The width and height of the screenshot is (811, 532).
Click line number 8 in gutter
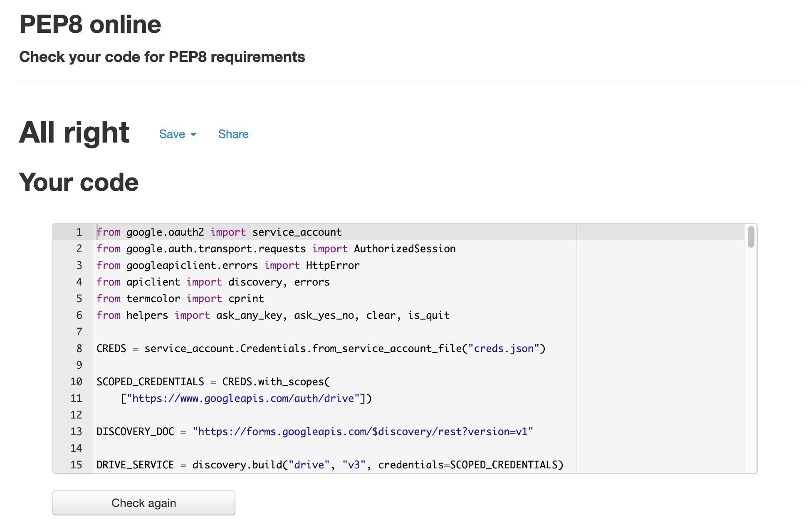pos(79,348)
